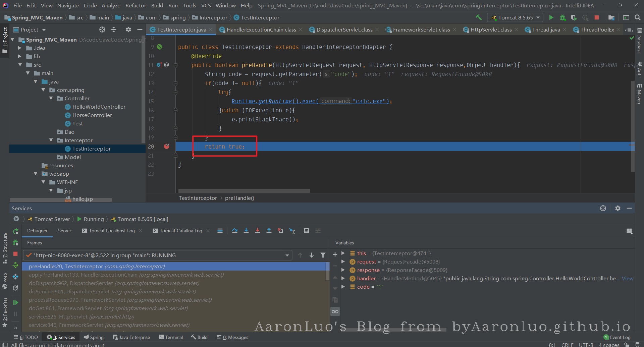Click New Watch plus icon in Variables

(335, 254)
